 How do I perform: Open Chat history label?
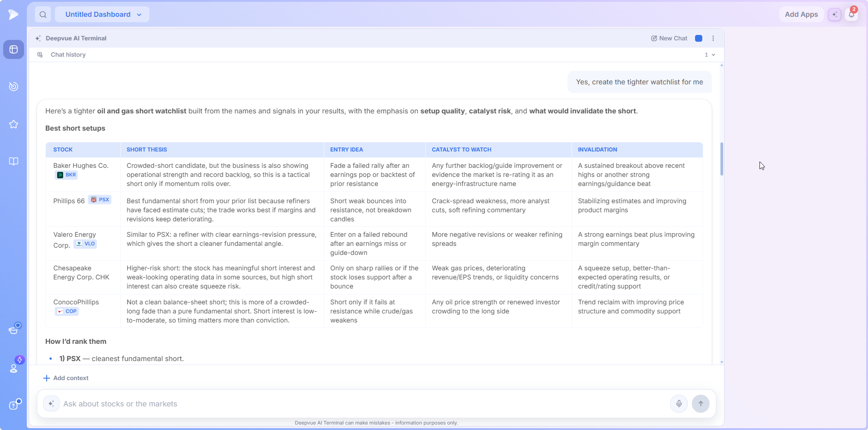click(68, 55)
